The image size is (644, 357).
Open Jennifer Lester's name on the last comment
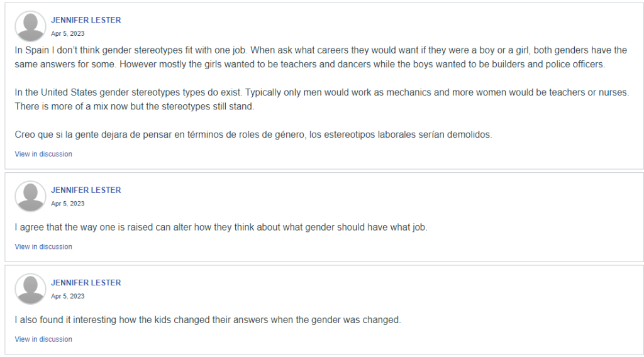point(86,283)
